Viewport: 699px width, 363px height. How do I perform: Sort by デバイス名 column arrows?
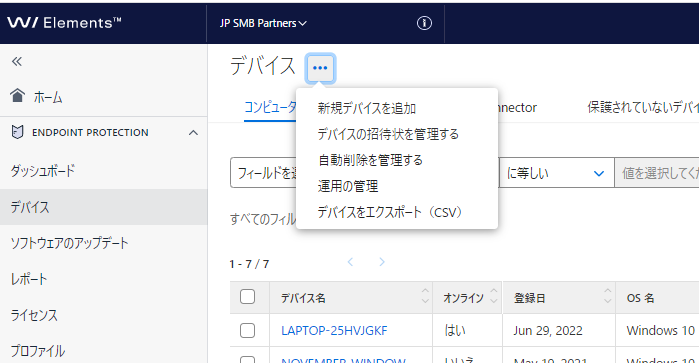[x=425, y=296]
